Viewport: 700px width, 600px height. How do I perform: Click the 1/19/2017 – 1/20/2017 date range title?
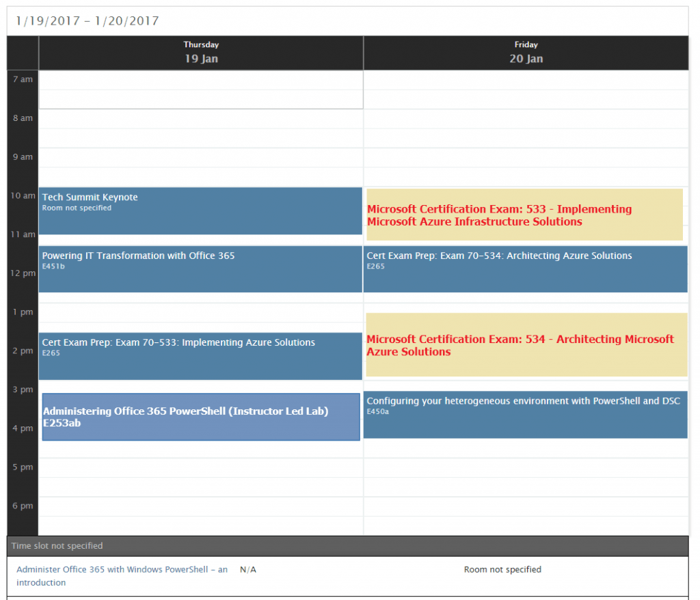coord(87,21)
